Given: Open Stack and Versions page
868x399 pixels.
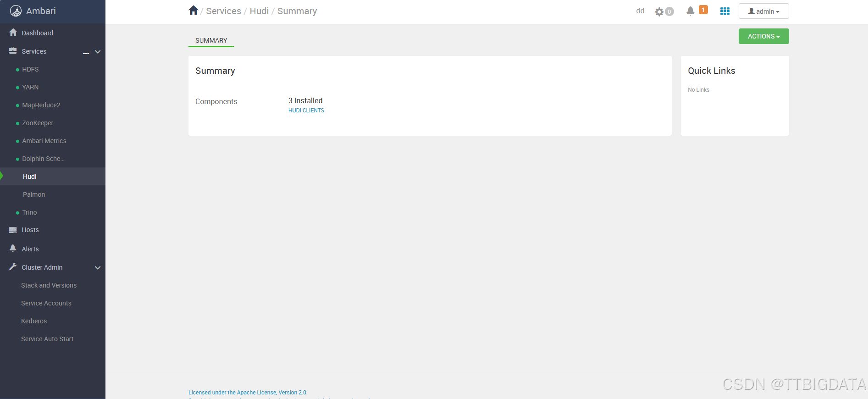Looking at the screenshot, I should tap(49, 285).
